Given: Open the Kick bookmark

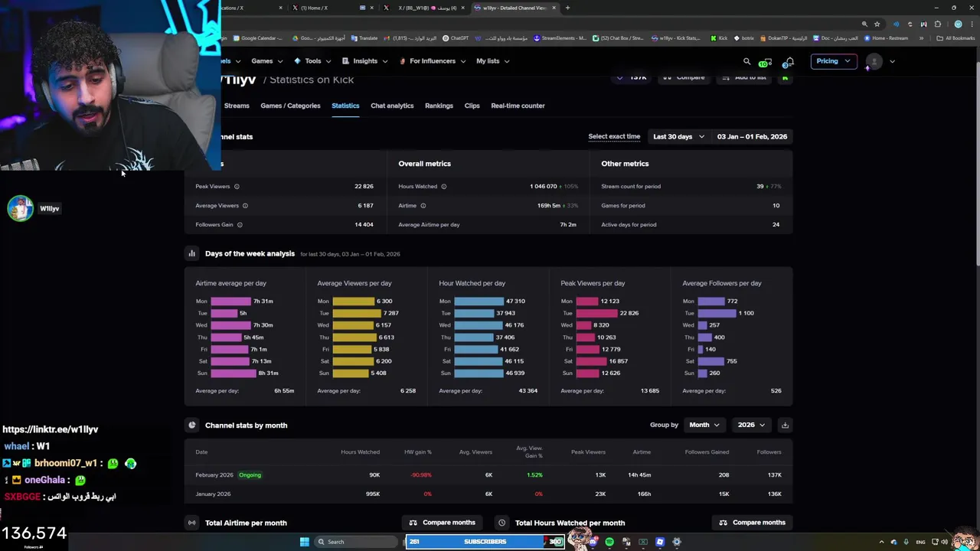Looking at the screenshot, I should point(719,38).
